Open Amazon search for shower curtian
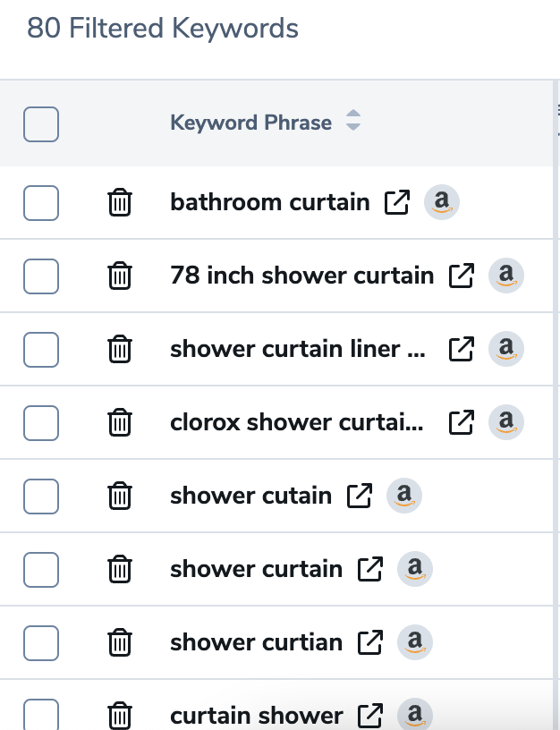This screenshot has width=560, height=730. 414,642
